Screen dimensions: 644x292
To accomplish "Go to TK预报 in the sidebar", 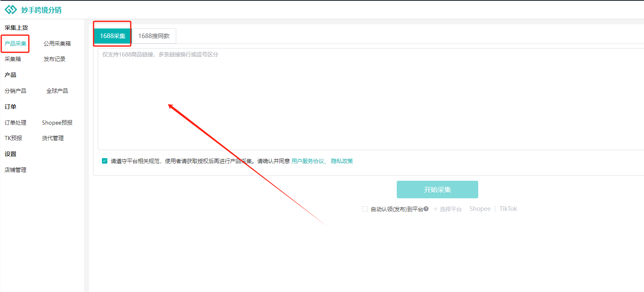I will tap(13, 138).
